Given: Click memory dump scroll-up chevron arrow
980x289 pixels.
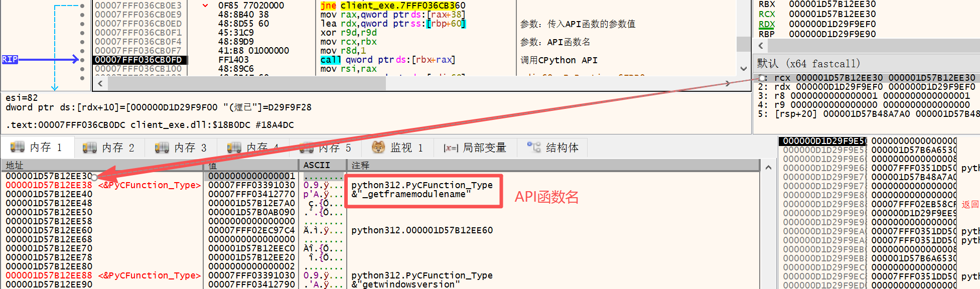Looking at the screenshot, I should tap(768, 168).
